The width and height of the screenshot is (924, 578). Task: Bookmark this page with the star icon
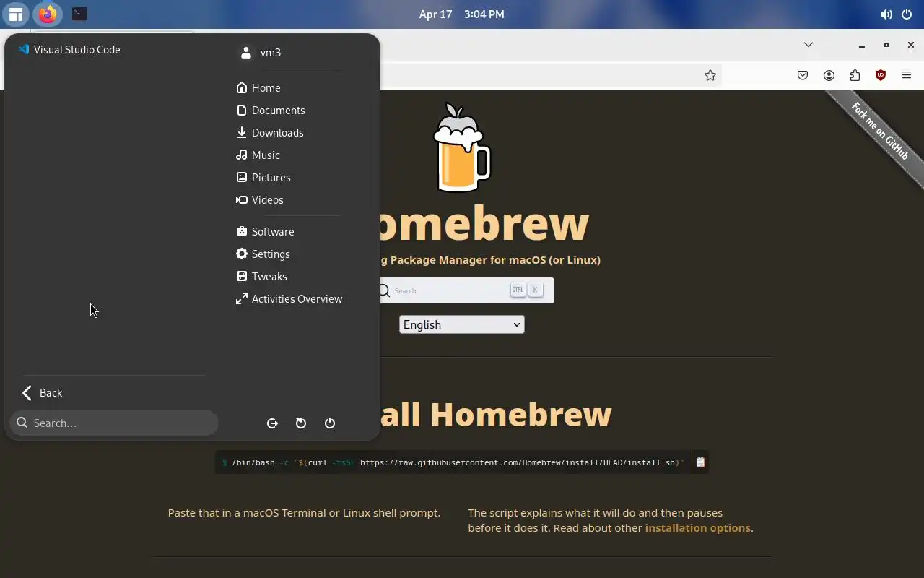click(x=710, y=75)
